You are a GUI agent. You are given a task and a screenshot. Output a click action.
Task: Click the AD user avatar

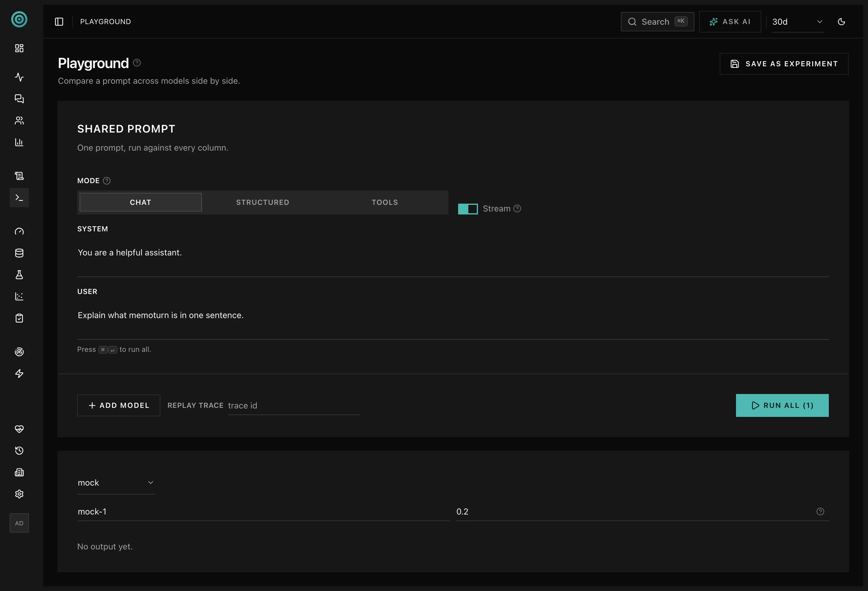(19, 523)
